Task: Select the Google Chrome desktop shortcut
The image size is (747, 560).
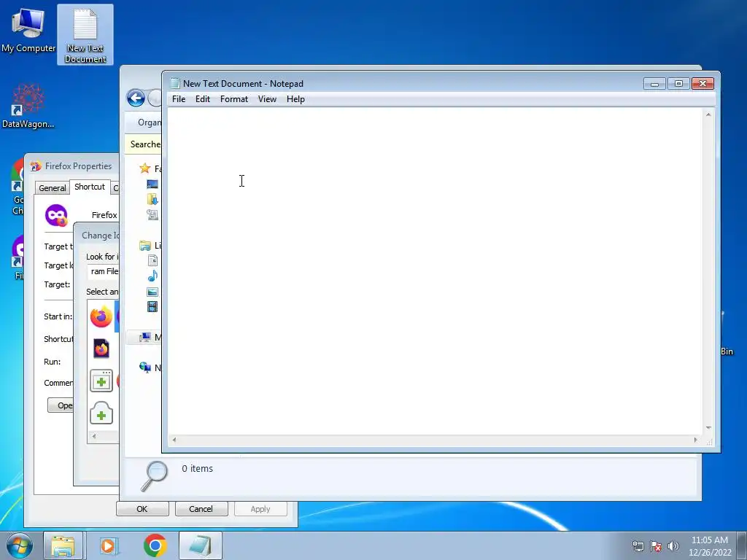Action: click(18, 187)
